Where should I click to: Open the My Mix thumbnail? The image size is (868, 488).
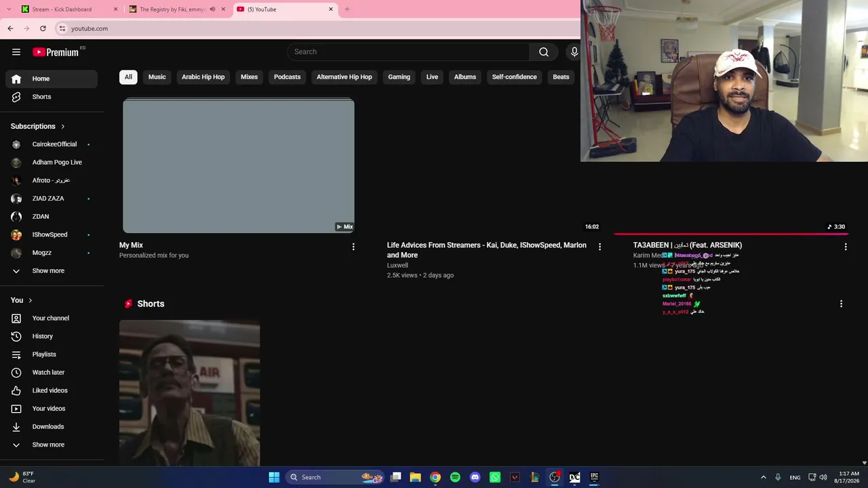click(x=238, y=166)
